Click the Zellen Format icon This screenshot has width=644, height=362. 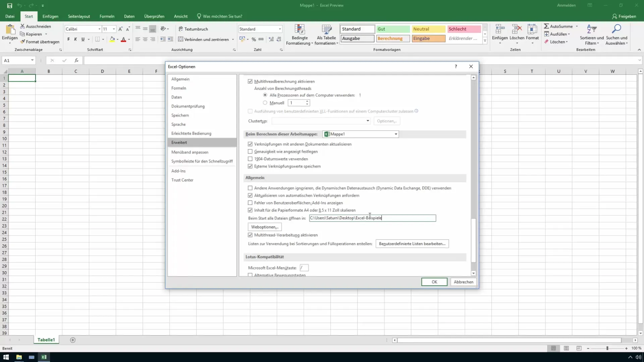pos(532,29)
